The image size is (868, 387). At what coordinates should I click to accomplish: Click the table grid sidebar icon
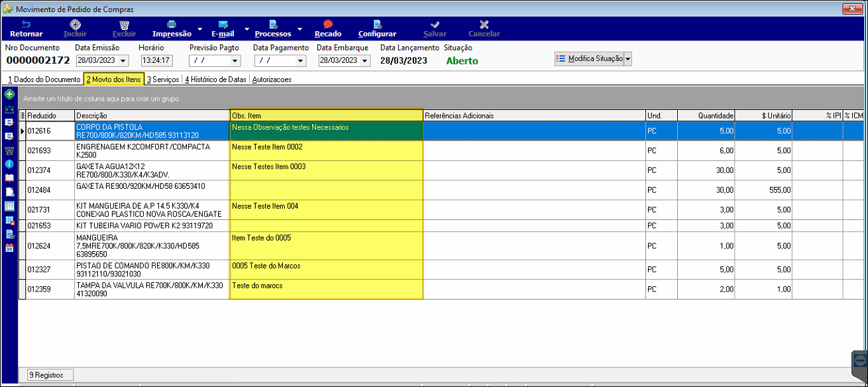pos(9,205)
